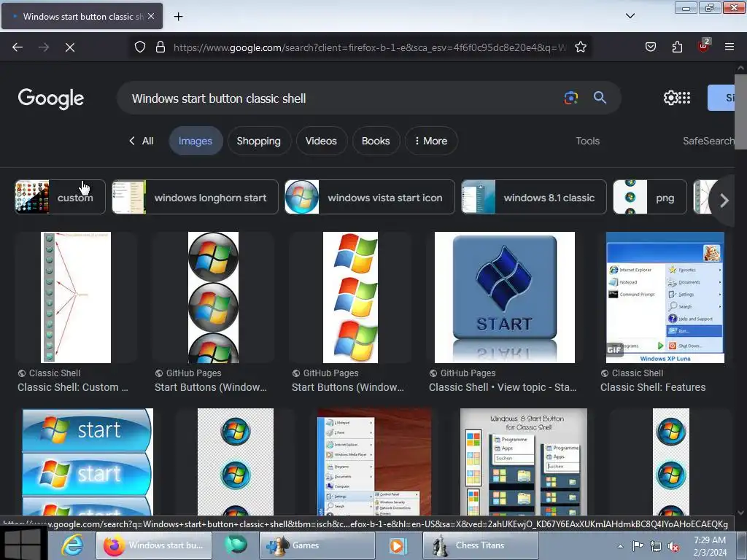The image size is (747, 560).
Task: Close the Windows start button tab
Action: coord(150,16)
